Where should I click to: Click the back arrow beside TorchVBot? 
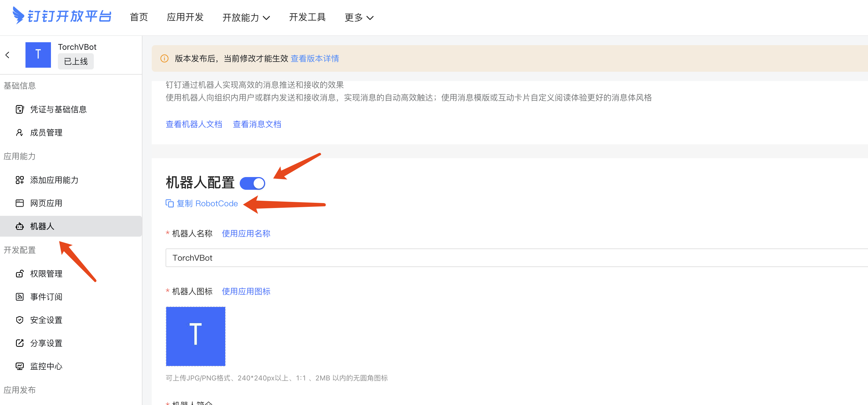(x=8, y=55)
